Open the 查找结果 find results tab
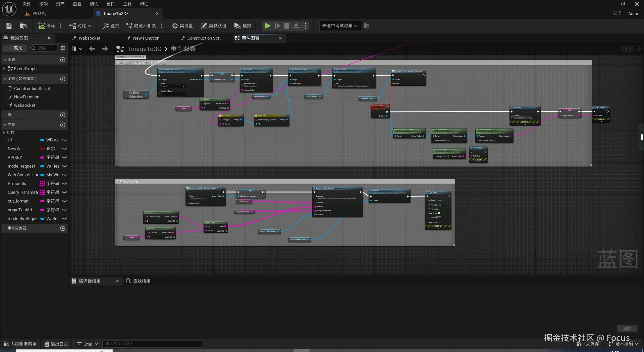Viewport: 644px width, 352px height. click(138, 281)
